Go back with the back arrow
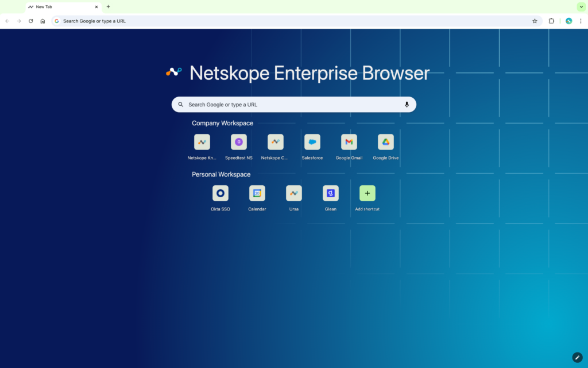 click(x=7, y=21)
